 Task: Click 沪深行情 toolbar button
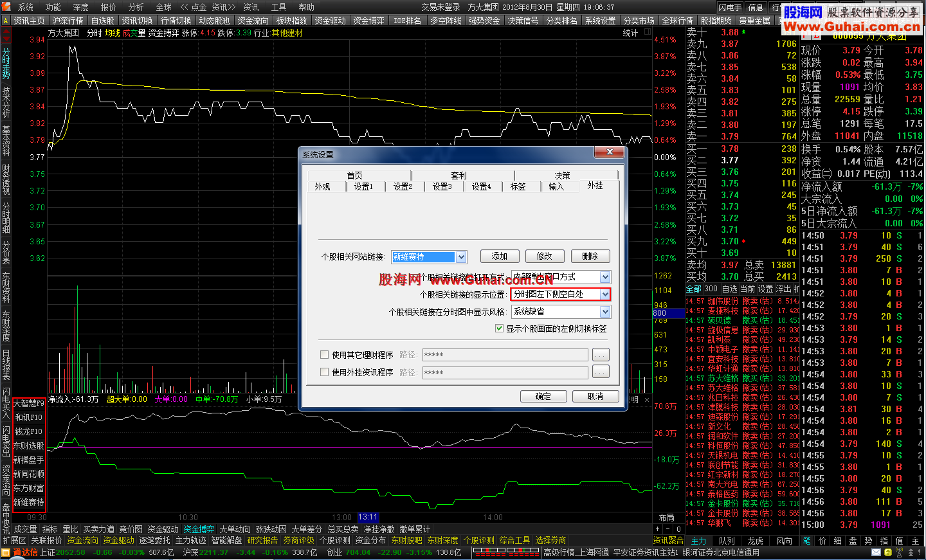pos(68,21)
